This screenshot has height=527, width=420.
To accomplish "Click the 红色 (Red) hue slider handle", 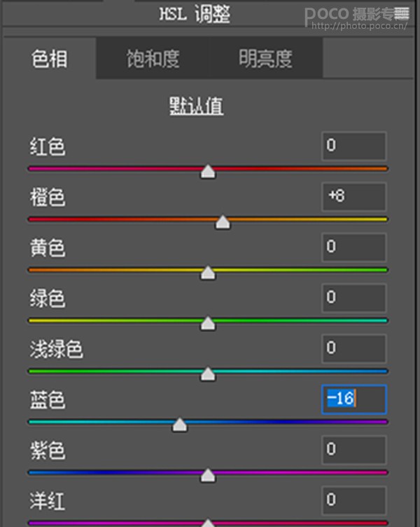I will (x=208, y=172).
